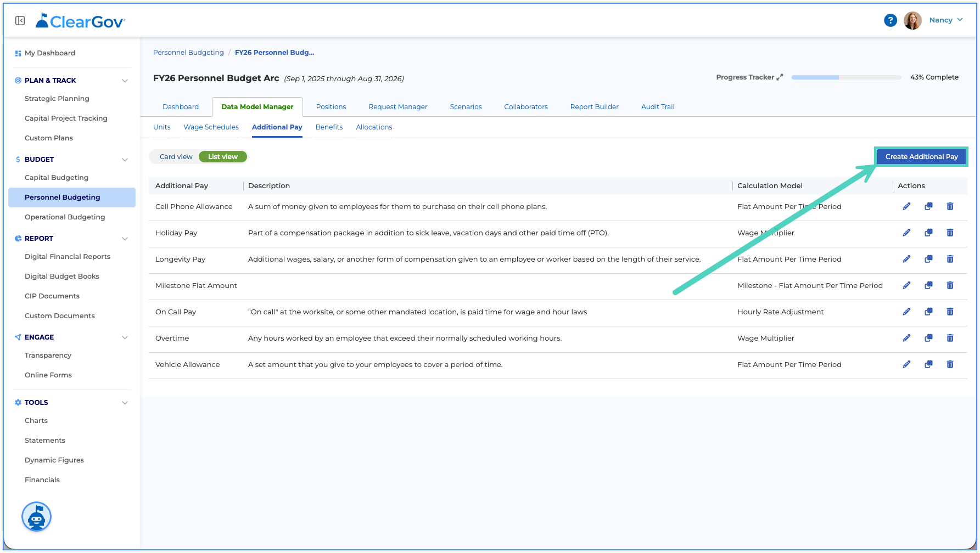Select the List view toggle

pos(223,157)
